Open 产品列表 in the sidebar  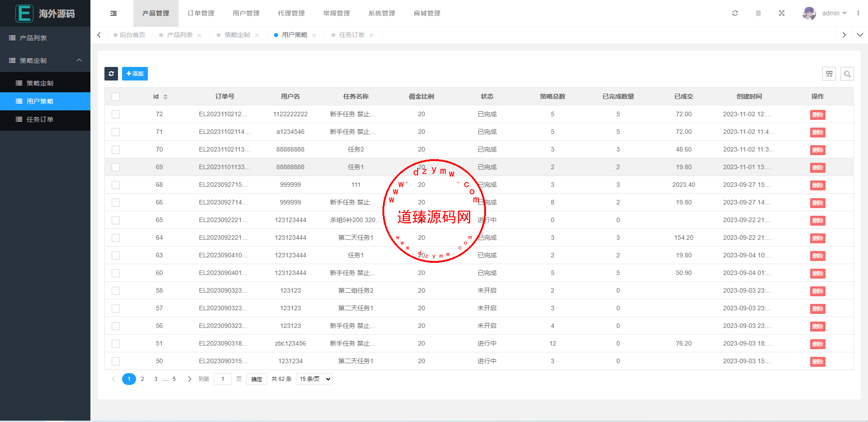(45, 38)
